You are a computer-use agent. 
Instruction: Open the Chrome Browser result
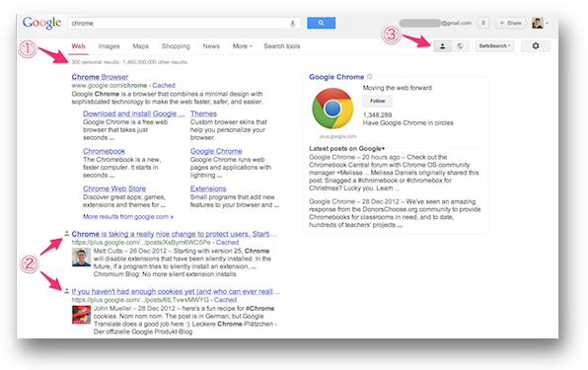tap(100, 77)
